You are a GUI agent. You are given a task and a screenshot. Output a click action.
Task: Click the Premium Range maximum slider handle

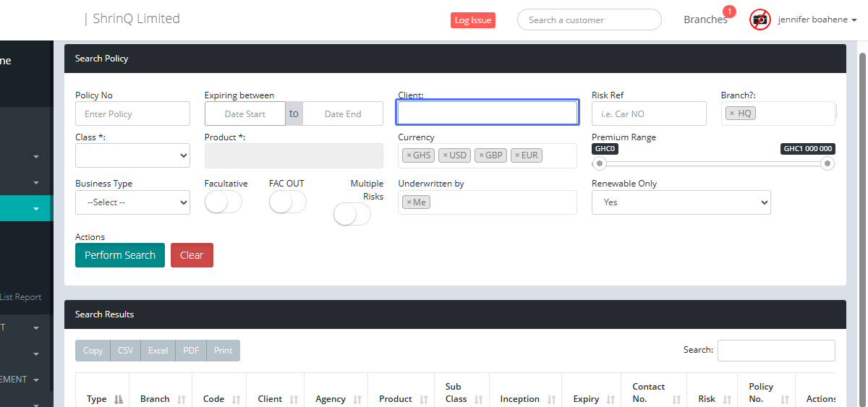[x=827, y=164]
